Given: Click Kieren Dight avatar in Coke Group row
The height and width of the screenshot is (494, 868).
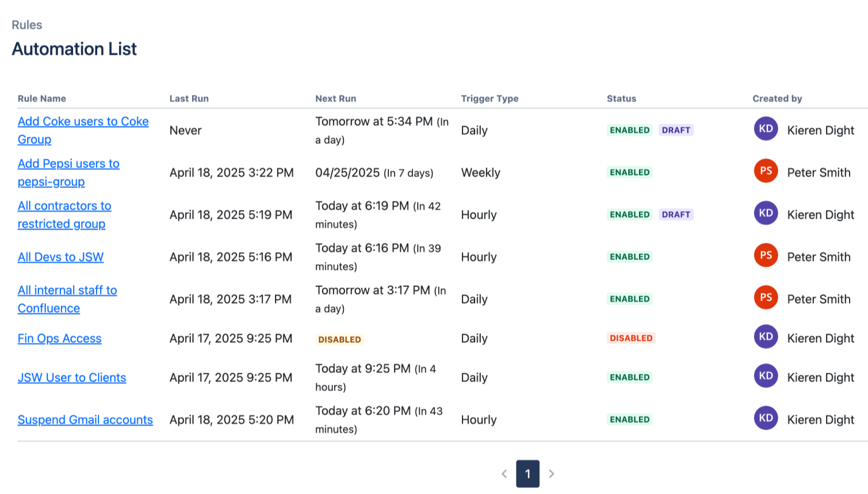Looking at the screenshot, I should (766, 129).
